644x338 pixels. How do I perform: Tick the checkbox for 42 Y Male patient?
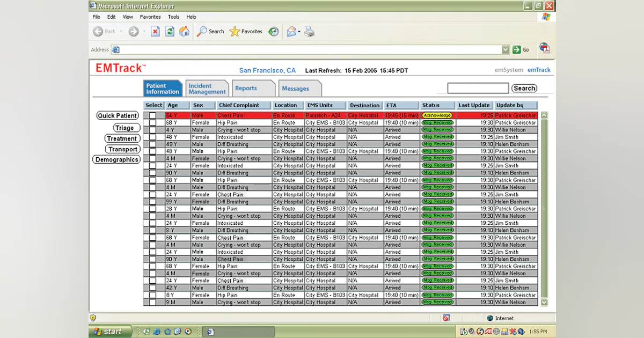click(x=152, y=288)
